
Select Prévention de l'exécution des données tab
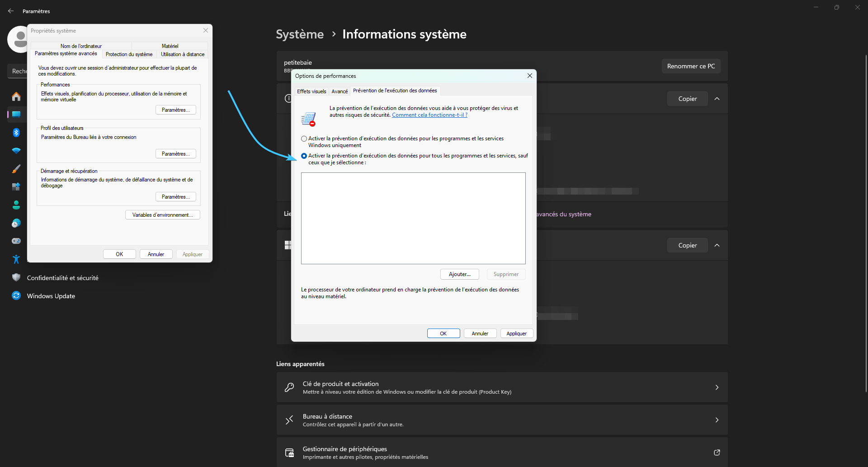click(395, 91)
